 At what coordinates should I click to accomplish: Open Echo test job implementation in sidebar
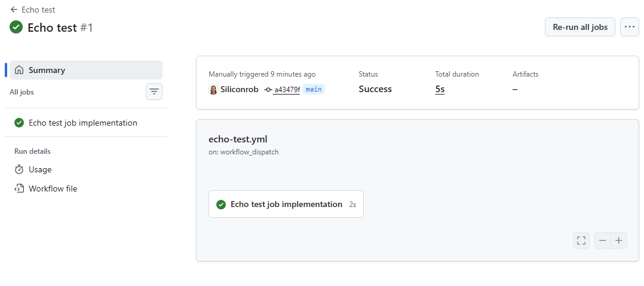(82, 123)
